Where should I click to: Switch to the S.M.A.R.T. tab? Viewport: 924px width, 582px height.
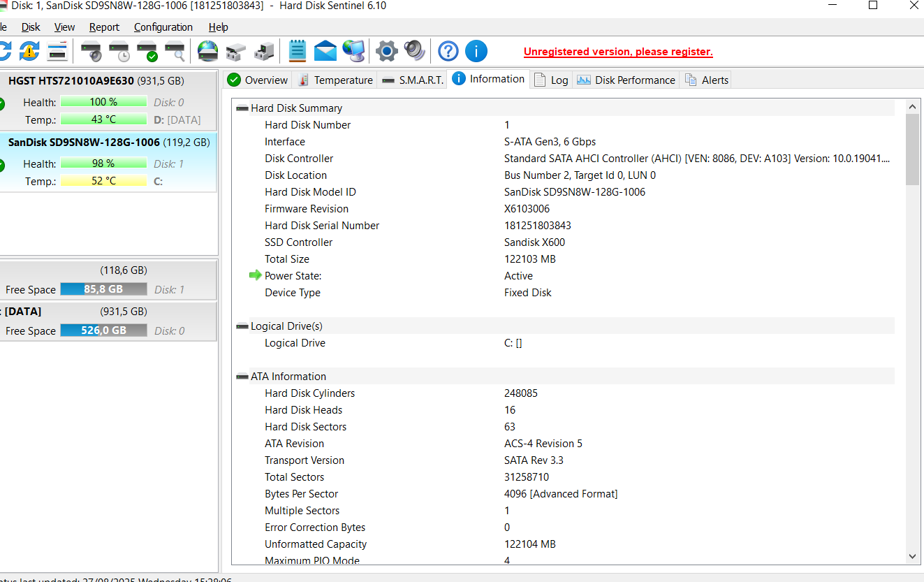[x=413, y=80]
